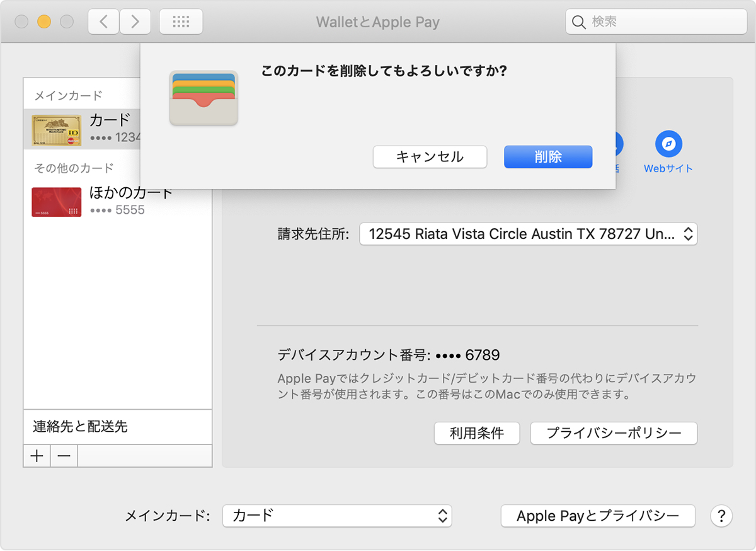Minimize window with yellow button
The width and height of the screenshot is (756, 551).
(44, 22)
